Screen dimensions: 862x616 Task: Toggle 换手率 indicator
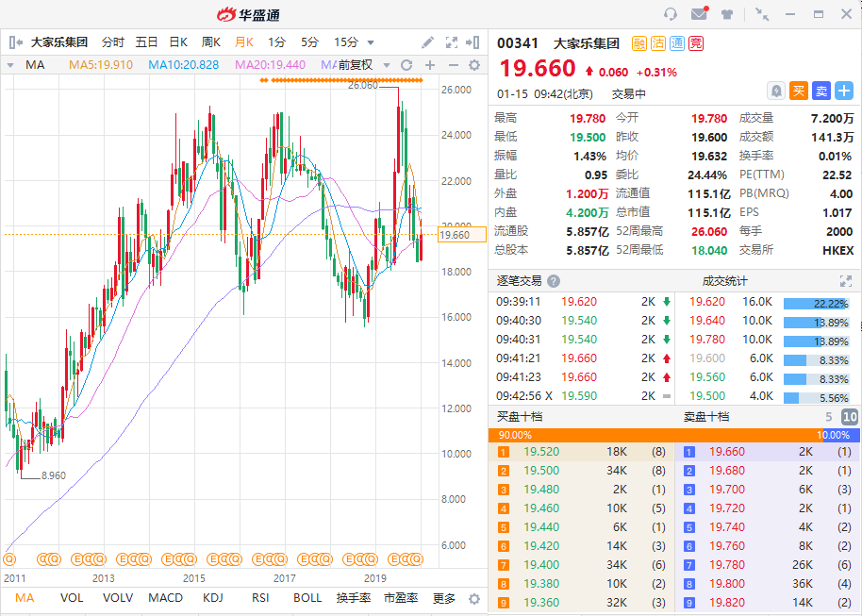click(354, 598)
